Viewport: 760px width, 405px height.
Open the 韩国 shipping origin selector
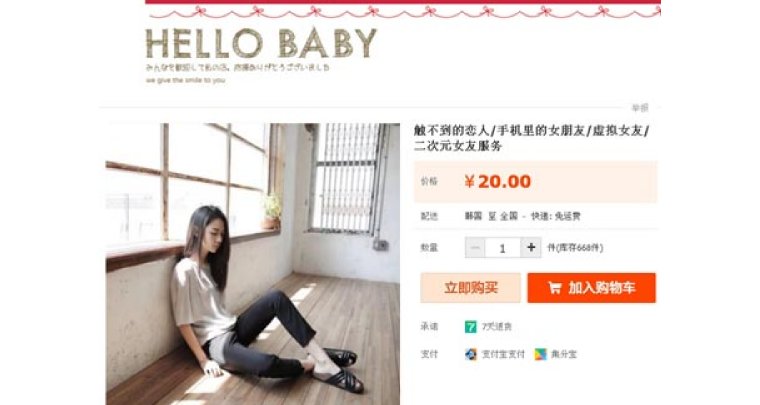[x=474, y=216]
